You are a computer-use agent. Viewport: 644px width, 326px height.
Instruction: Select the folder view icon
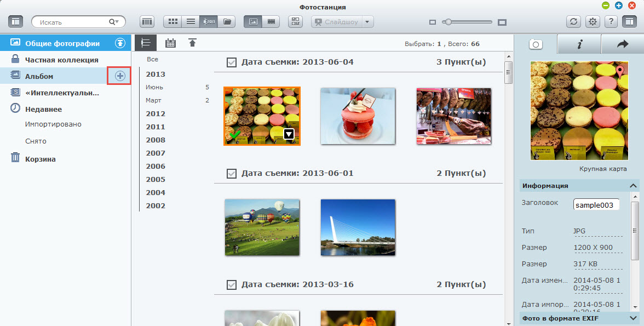coord(226,22)
